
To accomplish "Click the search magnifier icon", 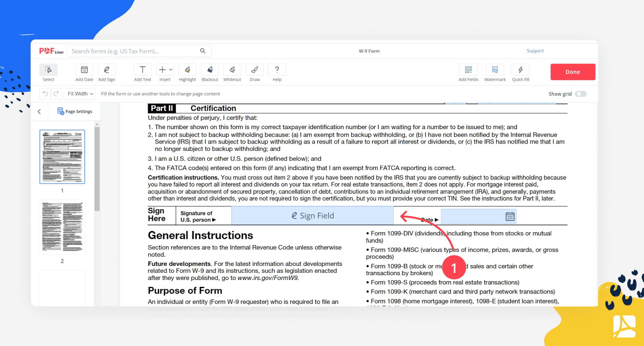I will [x=203, y=51].
